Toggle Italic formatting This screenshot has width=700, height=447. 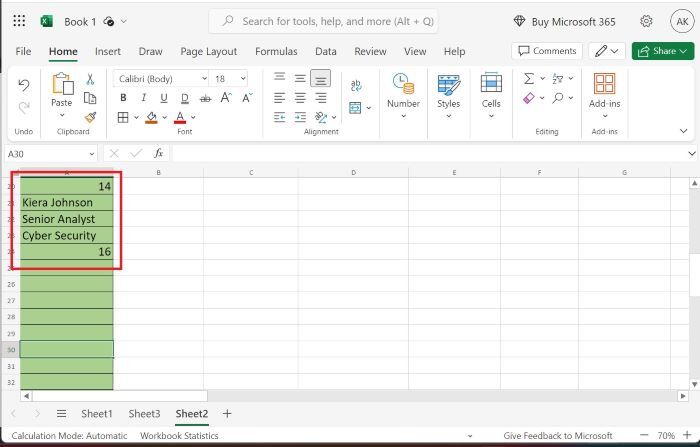point(143,97)
